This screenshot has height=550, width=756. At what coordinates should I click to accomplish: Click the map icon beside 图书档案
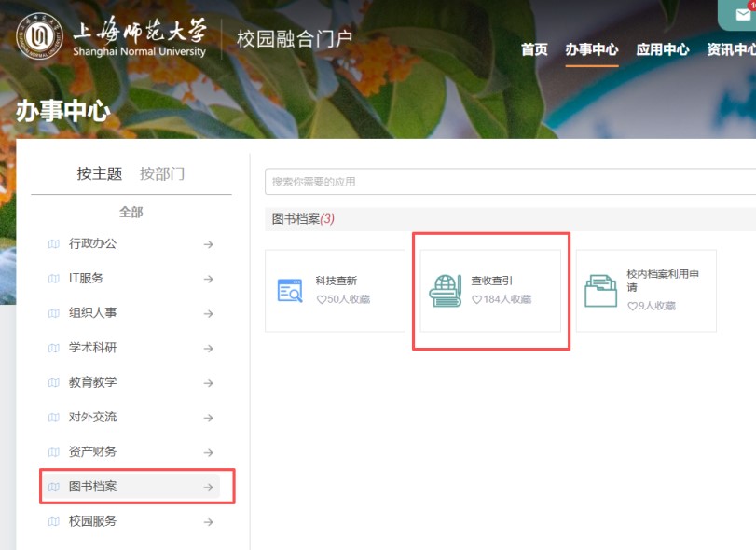pyautogui.click(x=54, y=487)
